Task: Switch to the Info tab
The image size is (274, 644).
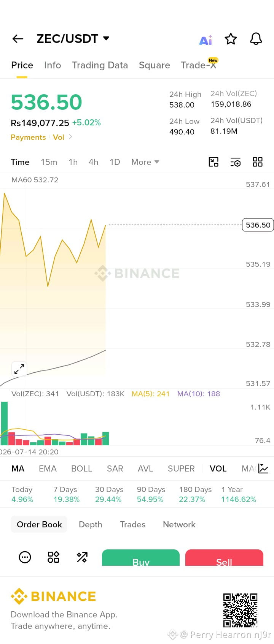Action: pyautogui.click(x=53, y=65)
